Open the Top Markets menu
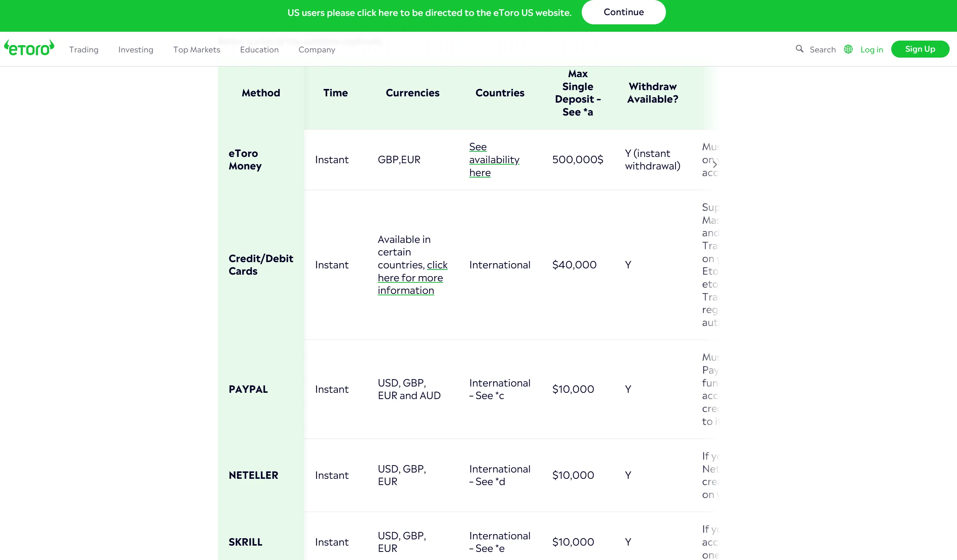 point(197,50)
